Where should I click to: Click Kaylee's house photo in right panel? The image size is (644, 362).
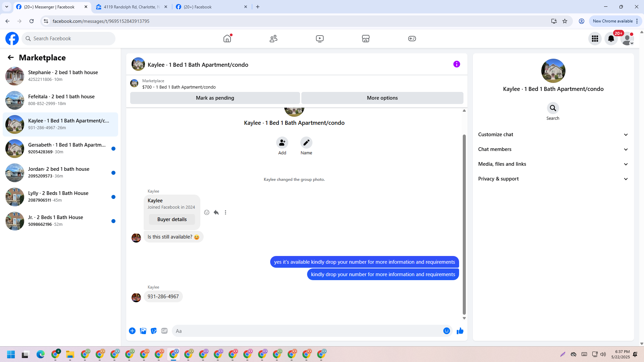pos(553,71)
